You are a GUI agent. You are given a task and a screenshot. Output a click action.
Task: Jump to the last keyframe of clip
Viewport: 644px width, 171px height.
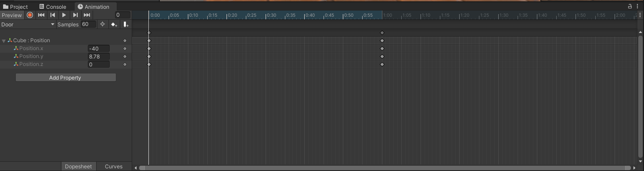(87, 15)
